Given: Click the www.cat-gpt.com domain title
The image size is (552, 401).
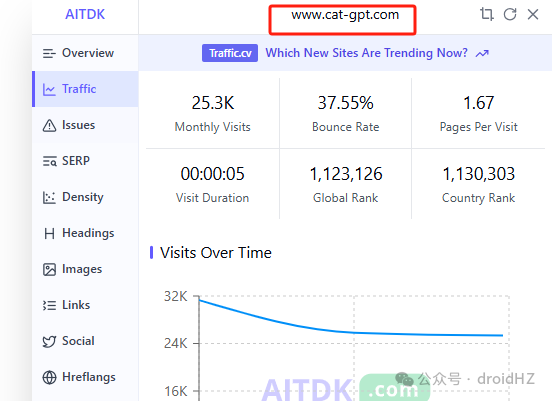Looking at the screenshot, I should point(345,15).
